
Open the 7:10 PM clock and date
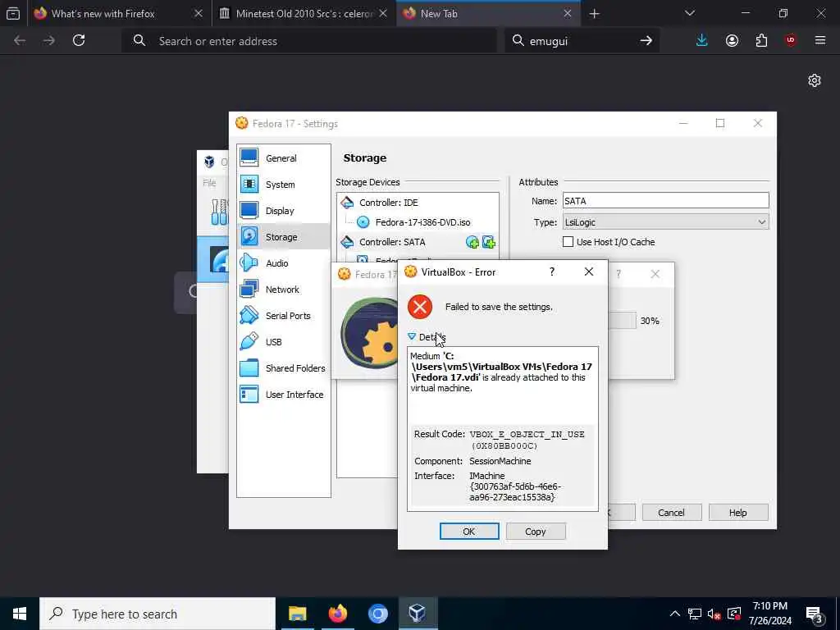pos(769,614)
